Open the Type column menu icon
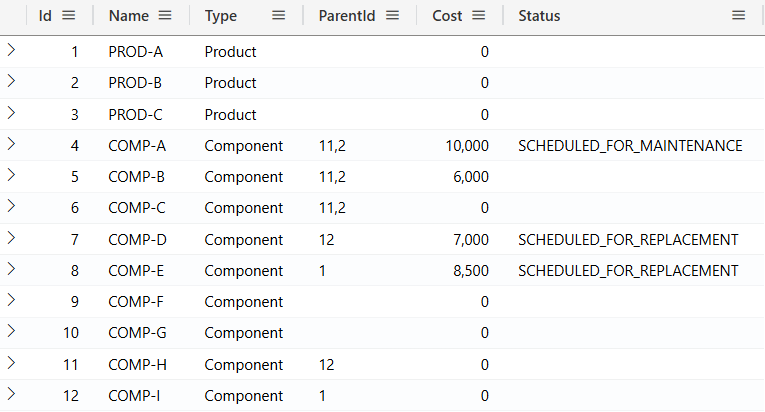Image resolution: width=765 pixels, height=412 pixels. coord(279,16)
